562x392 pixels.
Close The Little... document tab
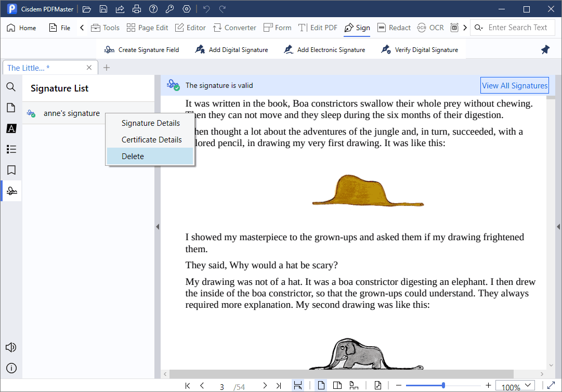(89, 68)
